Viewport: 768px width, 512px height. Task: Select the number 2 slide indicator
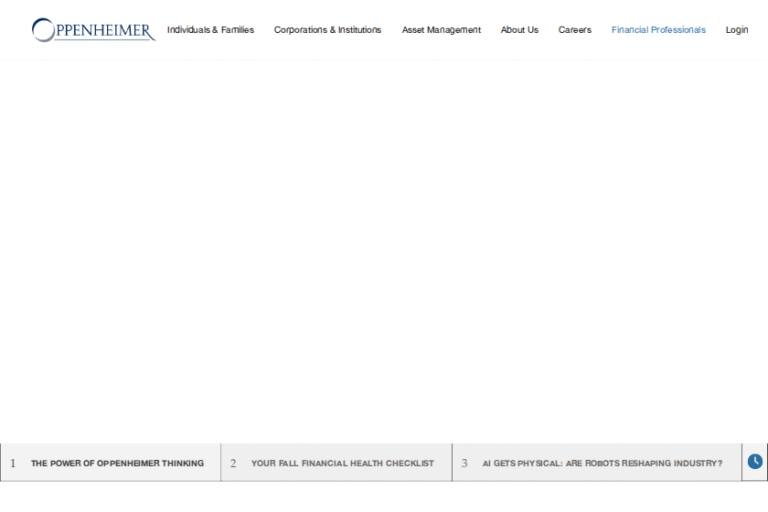[233, 464]
